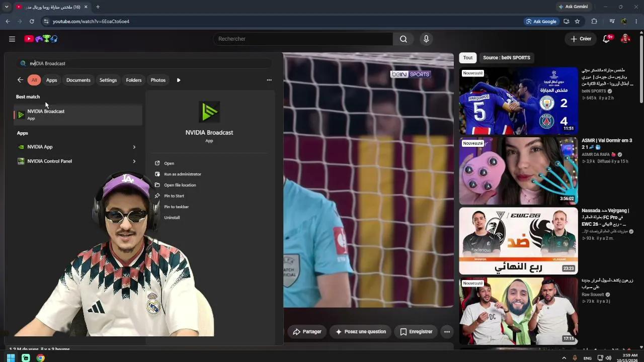Click the Posez une question button
The width and height of the screenshot is (644, 362).
(360, 332)
